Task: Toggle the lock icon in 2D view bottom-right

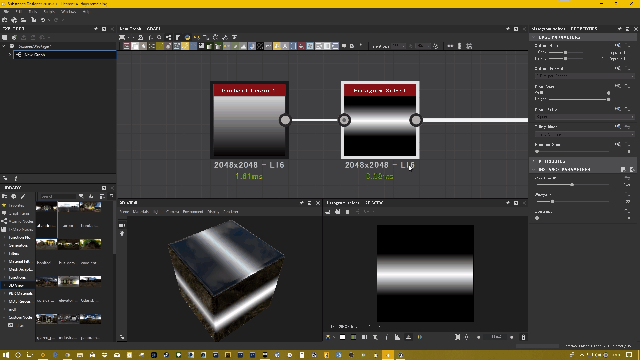Action: 523,337
